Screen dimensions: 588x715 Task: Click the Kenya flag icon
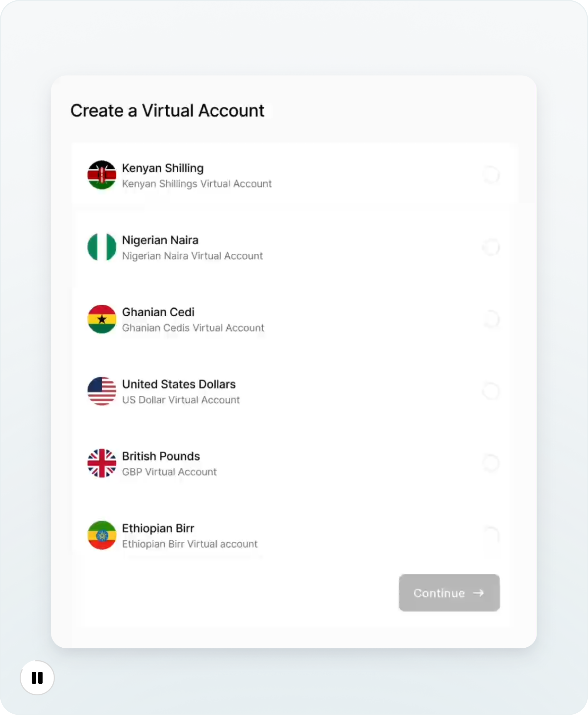(102, 175)
